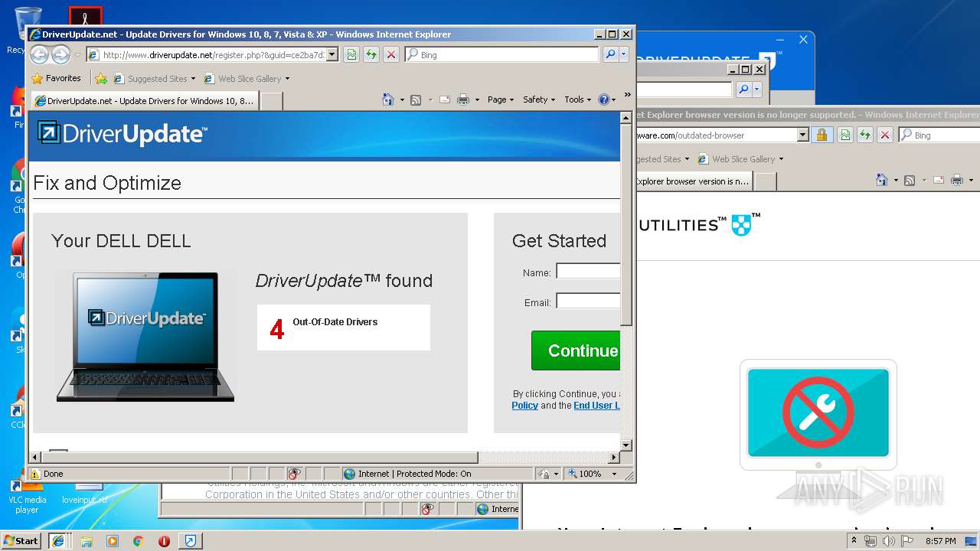
Task: Select the DriverUpdate.net tab
Action: pos(144,100)
